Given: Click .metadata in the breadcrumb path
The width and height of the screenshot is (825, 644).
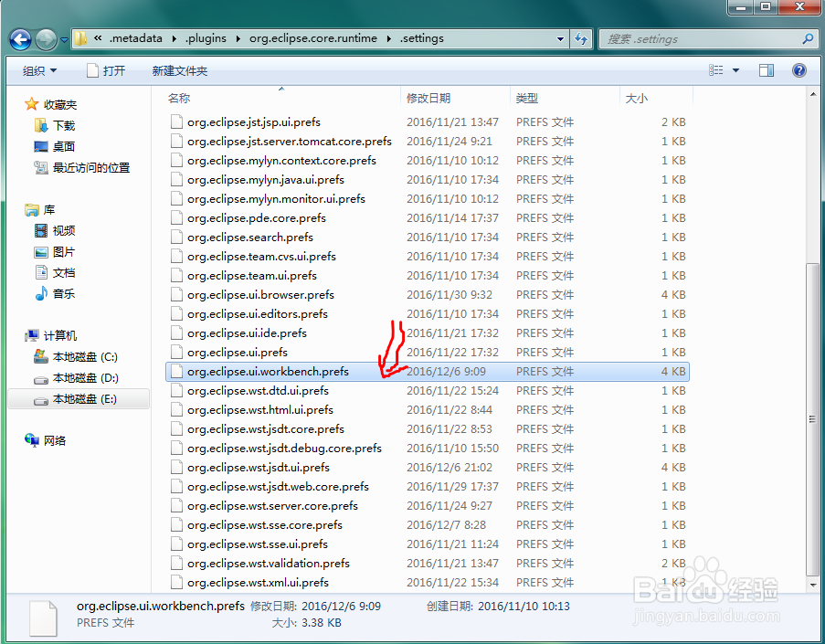Looking at the screenshot, I should 135,38.
